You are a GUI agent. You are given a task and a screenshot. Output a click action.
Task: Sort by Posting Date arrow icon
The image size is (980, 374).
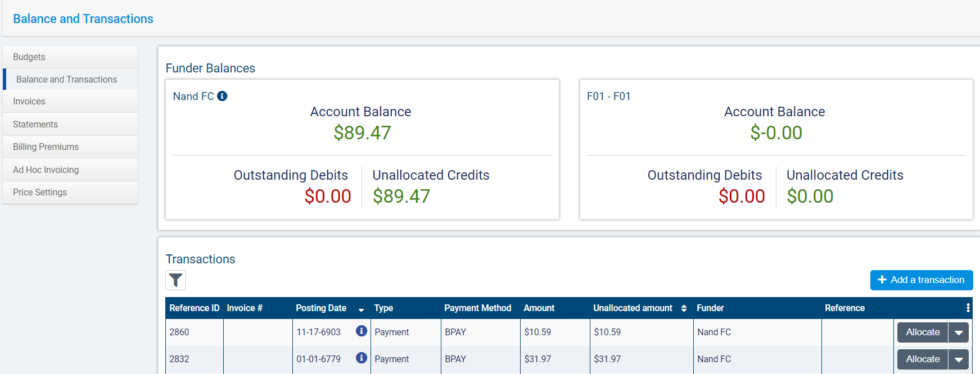[x=361, y=309]
